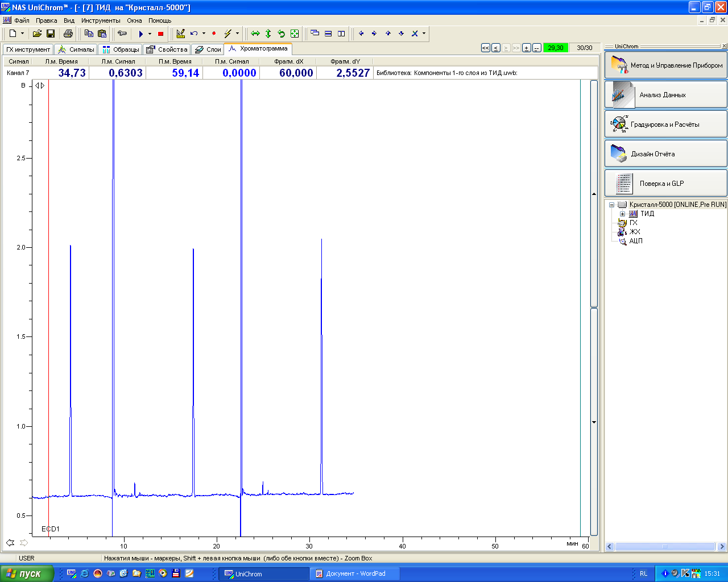The height and width of the screenshot is (582, 728).
Task: Collapse the Кристалл-5000 tree node
Action: 611,205
